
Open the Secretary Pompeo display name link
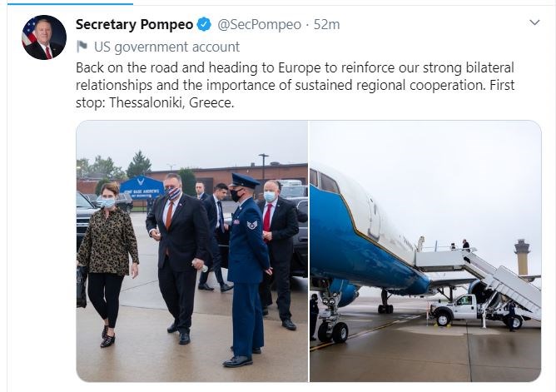tap(134, 24)
